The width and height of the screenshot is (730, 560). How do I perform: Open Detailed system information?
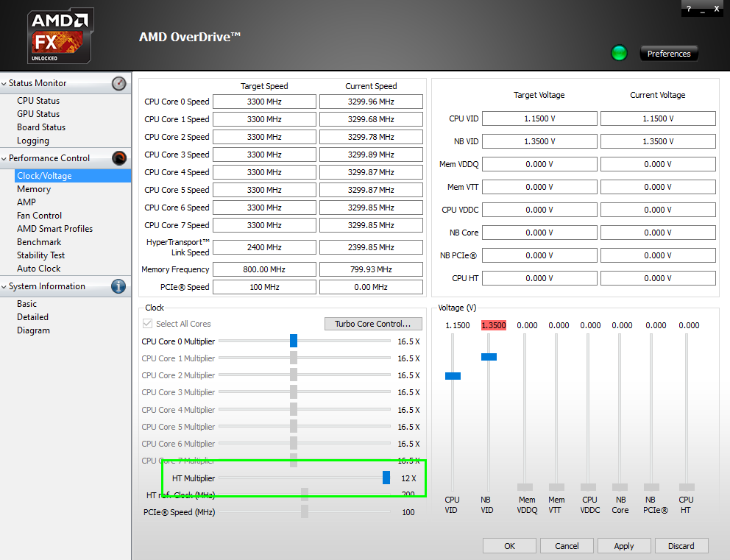tap(32, 317)
